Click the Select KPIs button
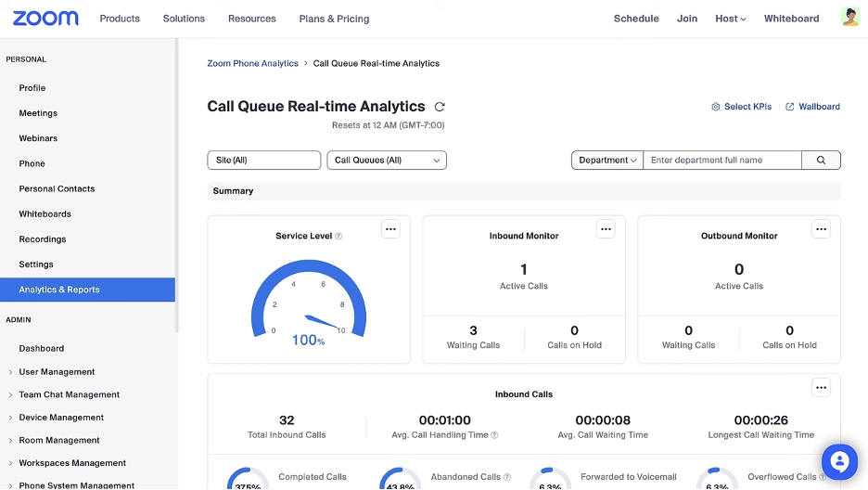The width and height of the screenshot is (868, 490). [x=742, y=107]
